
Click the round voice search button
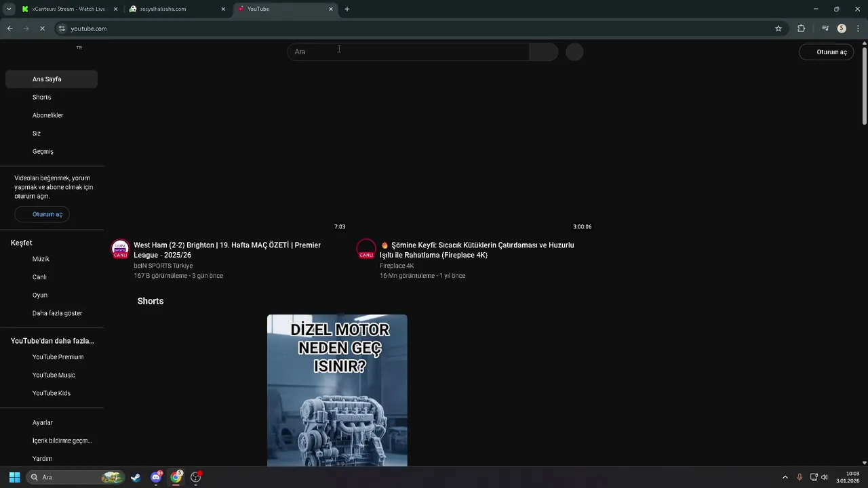[x=574, y=52]
